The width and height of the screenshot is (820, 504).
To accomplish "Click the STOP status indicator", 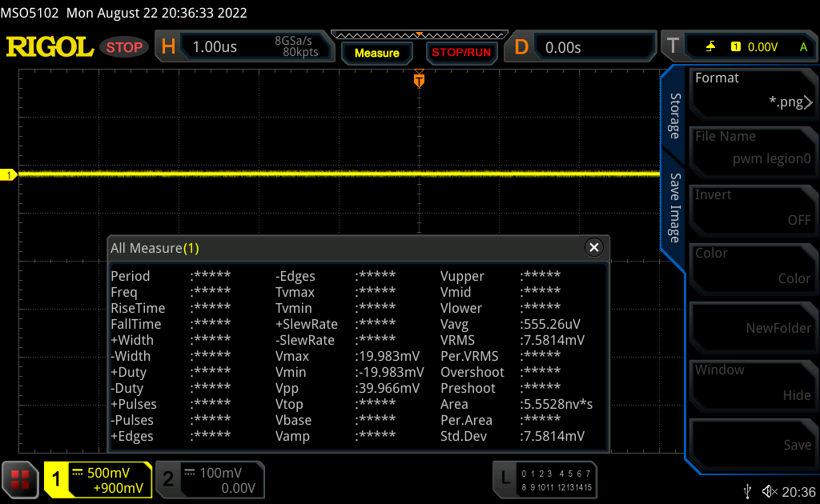I will pos(124,47).
